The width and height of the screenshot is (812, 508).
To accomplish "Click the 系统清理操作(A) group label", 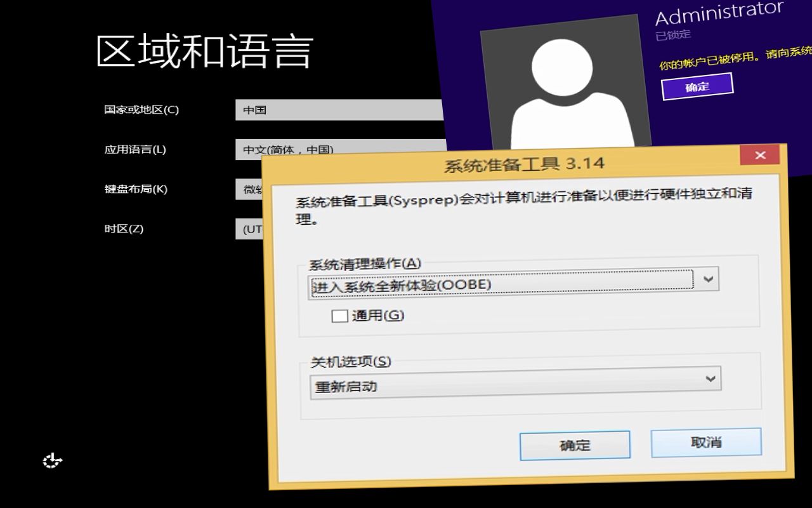I will pos(365,264).
